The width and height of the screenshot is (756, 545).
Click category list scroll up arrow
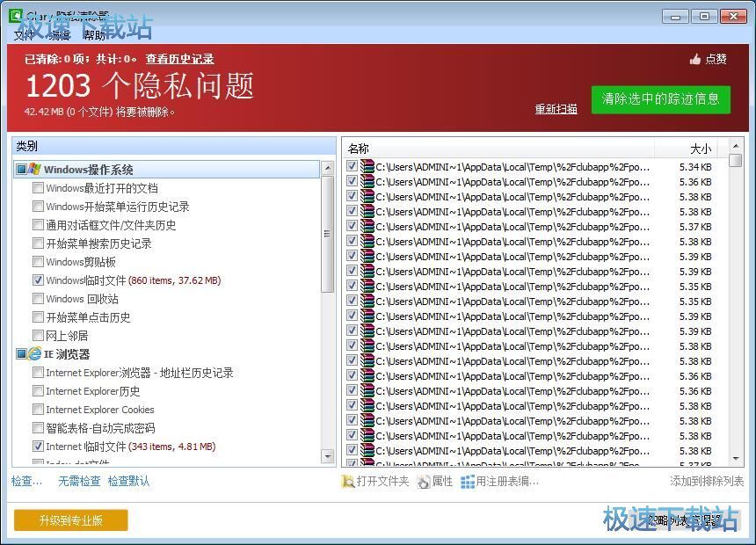tap(328, 167)
